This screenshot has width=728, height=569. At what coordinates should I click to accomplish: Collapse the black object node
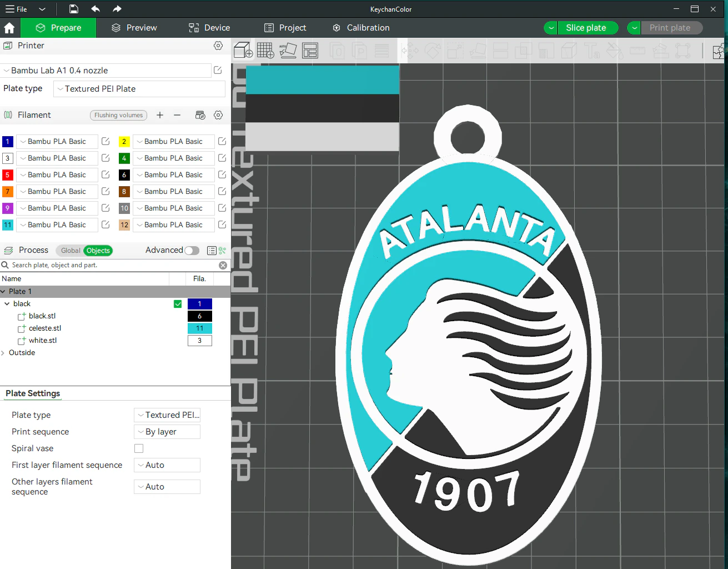pos(7,304)
